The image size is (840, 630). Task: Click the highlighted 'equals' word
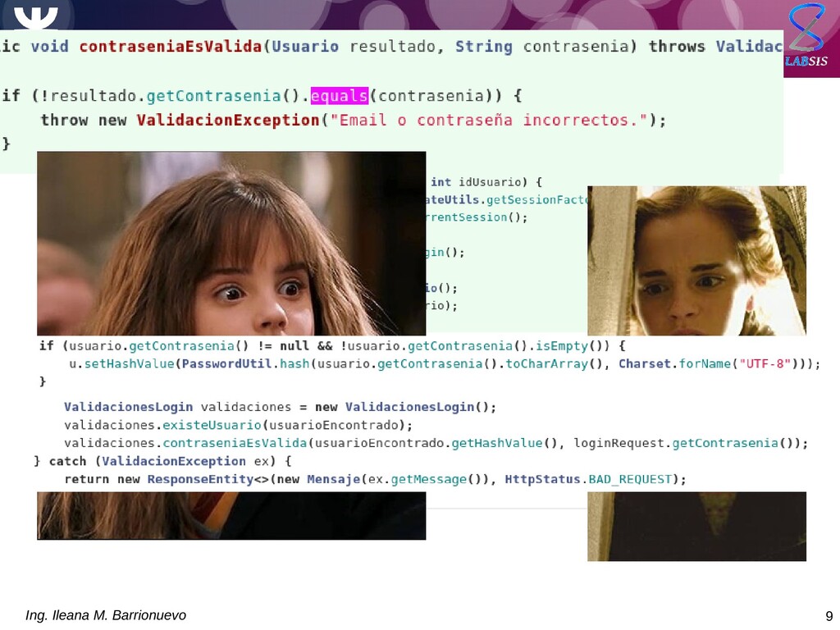click(x=340, y=96)
